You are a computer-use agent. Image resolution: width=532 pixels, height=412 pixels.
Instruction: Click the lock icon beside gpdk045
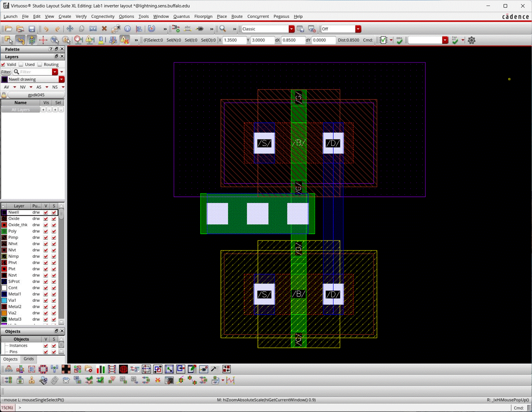(x=3, y=95)
